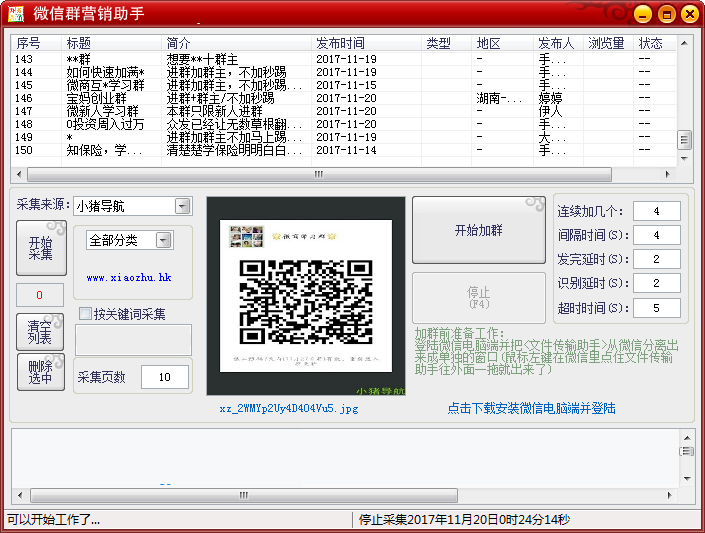Select row 146 titled 宝妈创业群
Image resolution: width=705 pixels, height=533 pixels.
(344, 98)
